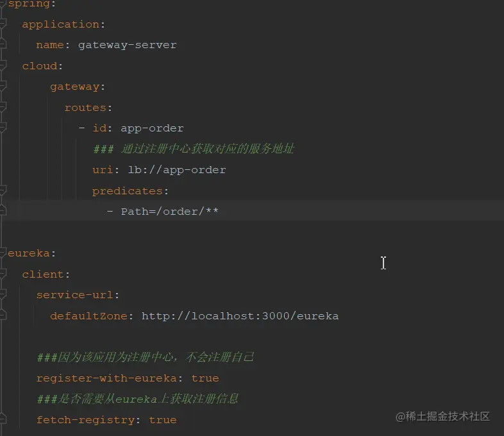
Task: Collapse the service-url block fold marker
Action: coord(3,294)
